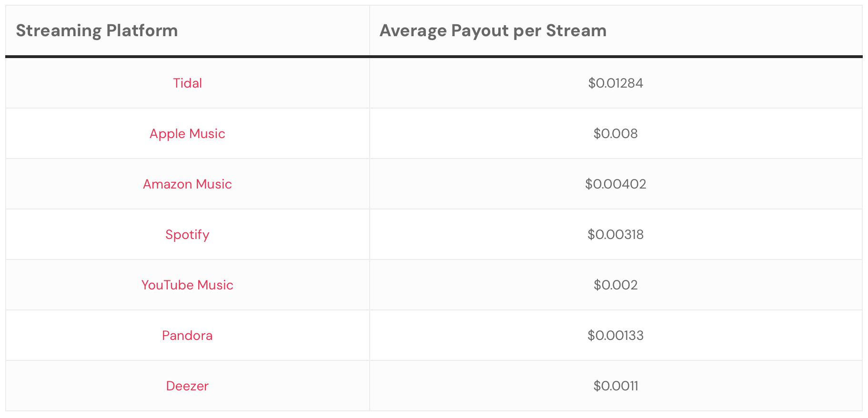Open the platform link with highest payout

[x=187, y=83]
